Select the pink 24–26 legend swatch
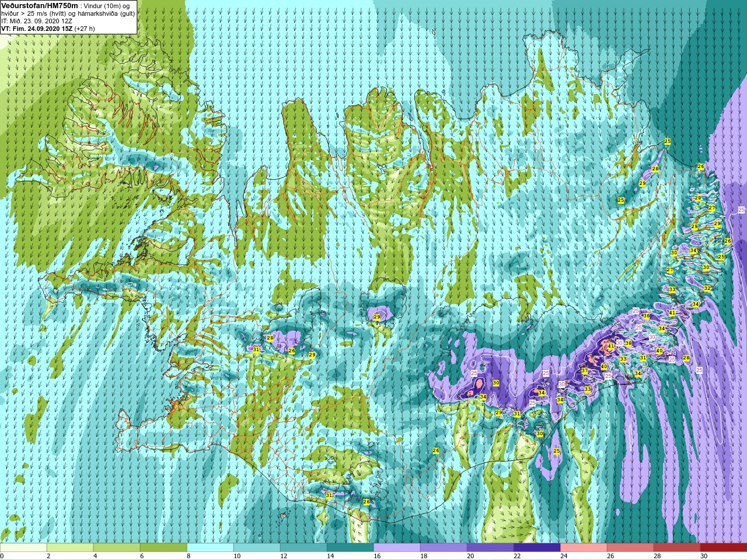Screen dimensions: 747x560 click(584, 548)
